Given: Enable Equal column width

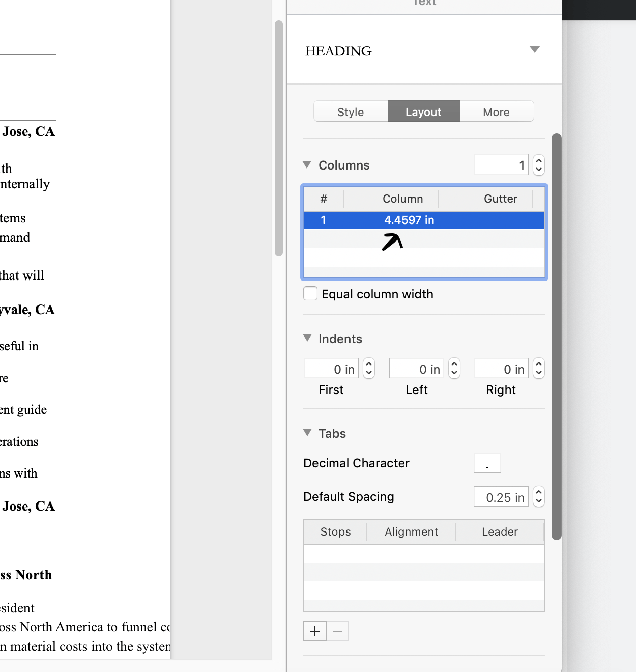Looking at the screenshot, I should [x=310, y=293].
